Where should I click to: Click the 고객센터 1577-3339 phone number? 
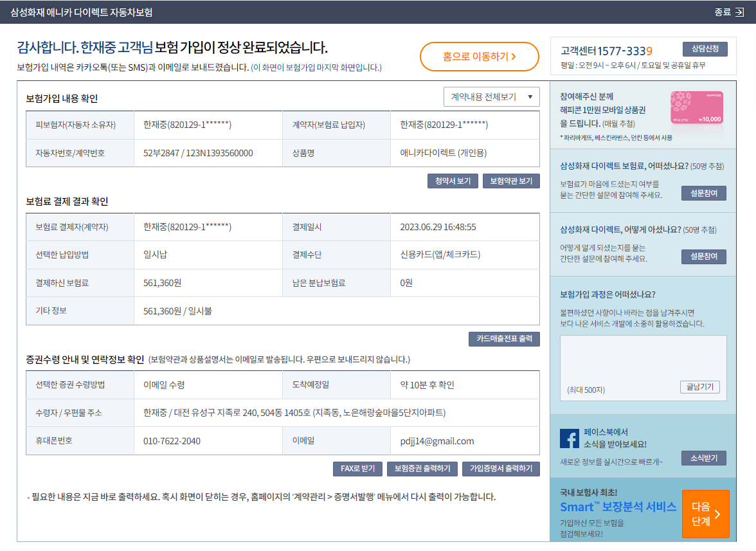624,51
